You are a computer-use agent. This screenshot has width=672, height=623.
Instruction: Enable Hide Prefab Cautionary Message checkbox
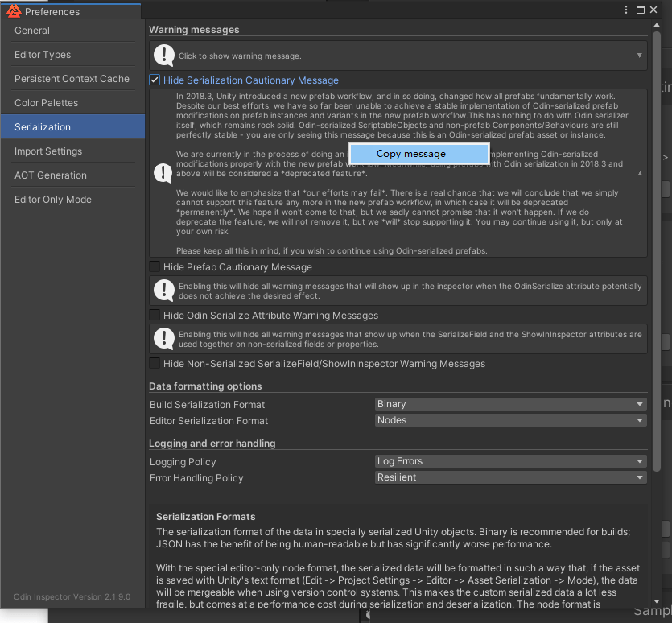[155, 267]
